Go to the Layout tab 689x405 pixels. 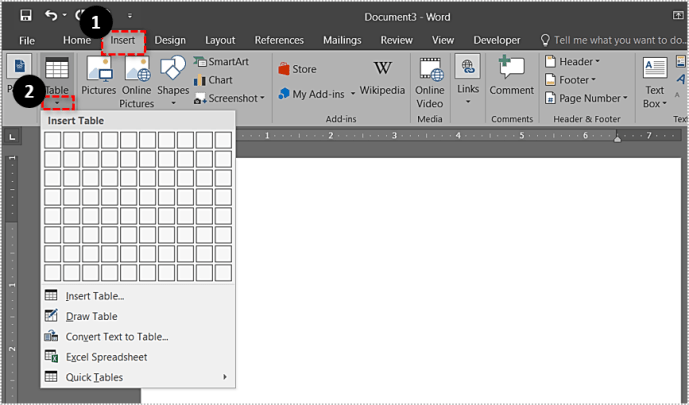(x=220, y=40)
